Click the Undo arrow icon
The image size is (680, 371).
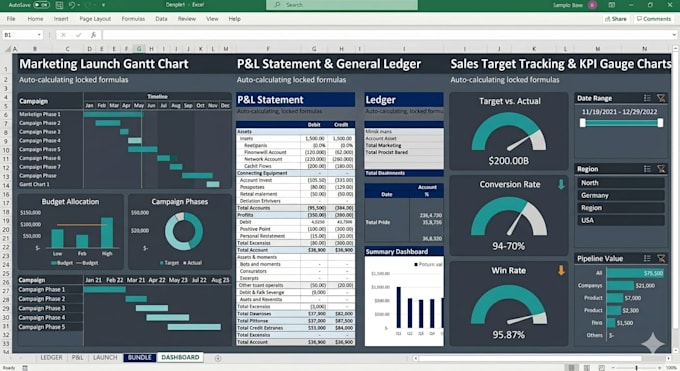(x=72, y=5)
